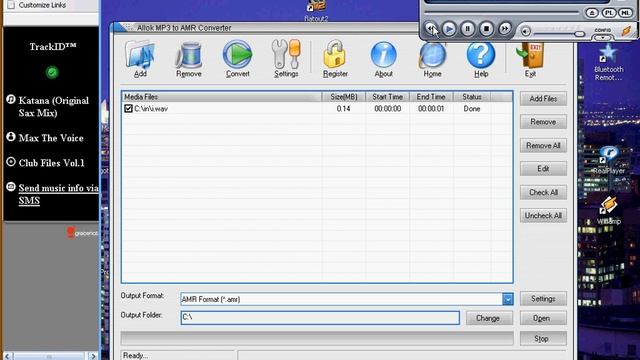This screenshot has width=640, height=360.
Task: Click the Stop button
Action: [x=543, y=338]
